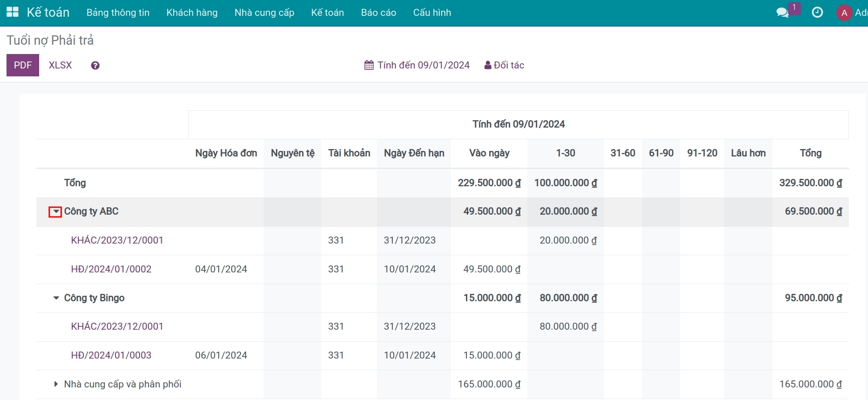868x400 pixels.
Task: Click Công ty Bingo total 95.000.000 ₫
Action: point(813,298)
